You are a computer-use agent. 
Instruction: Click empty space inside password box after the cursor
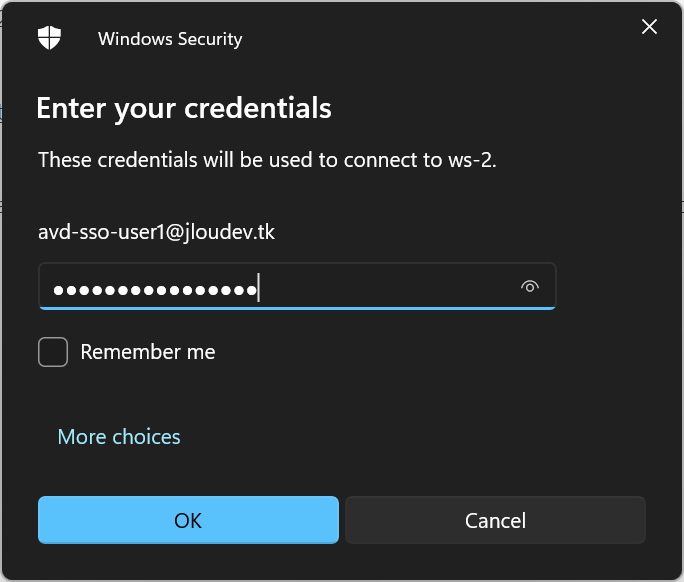(388, 287)
